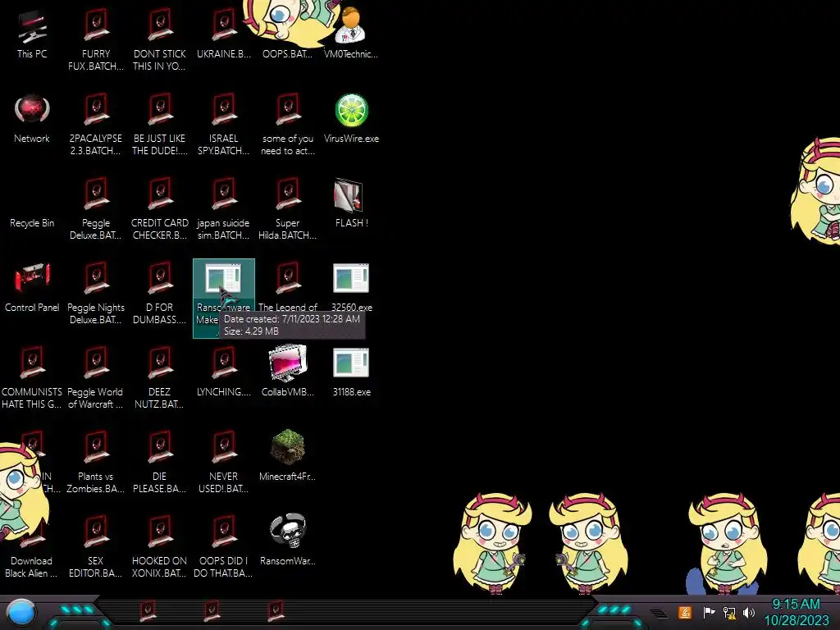Select the Recycle Bin label on desktop
Viewport: 840px width, 630px height.
pos(32,223)
